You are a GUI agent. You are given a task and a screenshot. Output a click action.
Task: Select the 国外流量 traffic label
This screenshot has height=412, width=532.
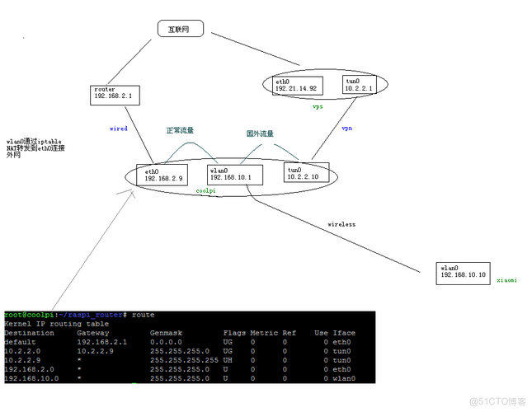tap(260, 133)
